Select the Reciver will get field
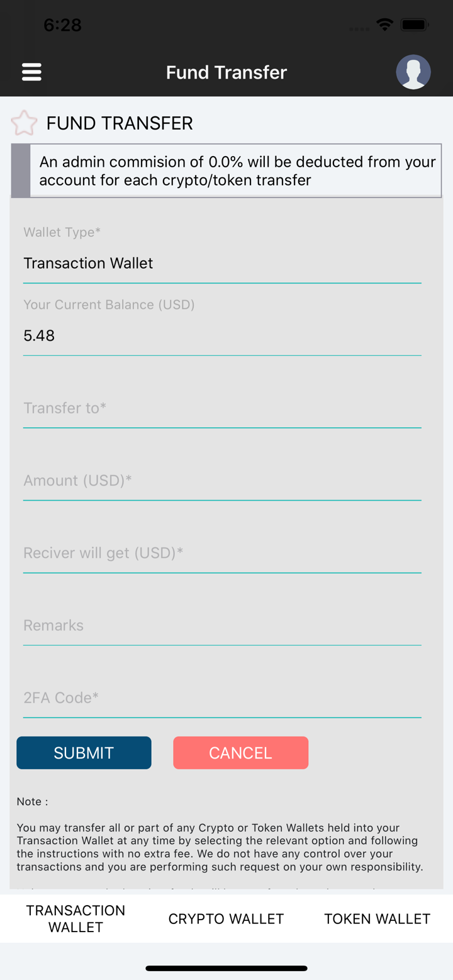 point(222,553)
